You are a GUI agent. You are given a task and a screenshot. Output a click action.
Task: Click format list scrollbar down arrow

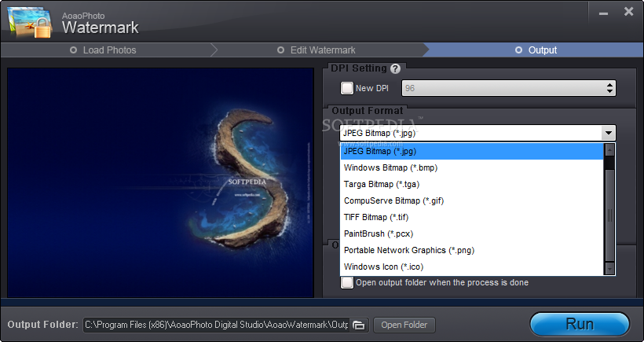[x=609, y=269]
